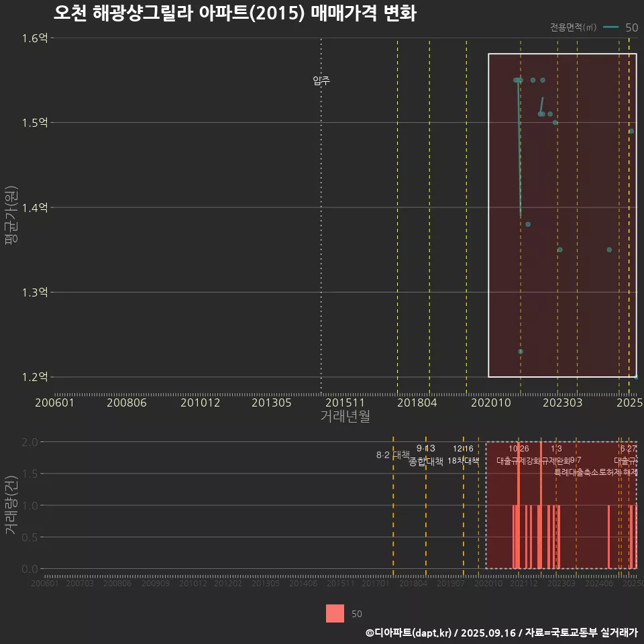Click the '전용면적(㎡)' legend label
Viewport: 644px width, 644px height.
point(573,27)
